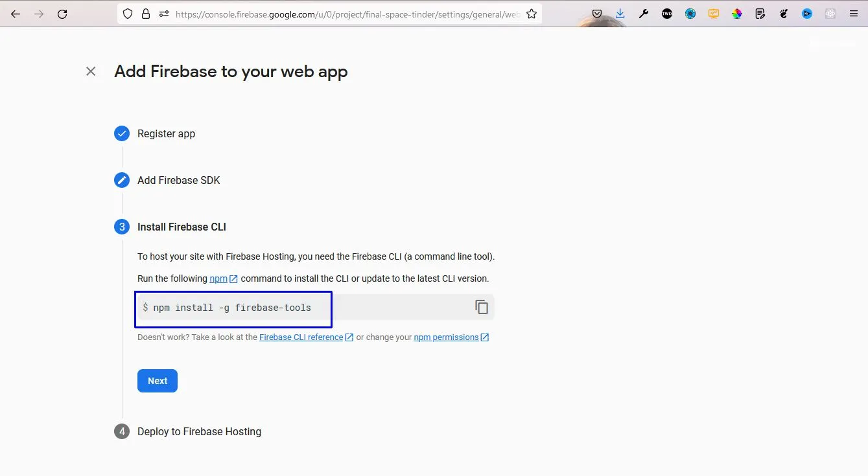868x476 pixels.
Task: Reload the Firebase console page
Action: (x=62, y=14)
